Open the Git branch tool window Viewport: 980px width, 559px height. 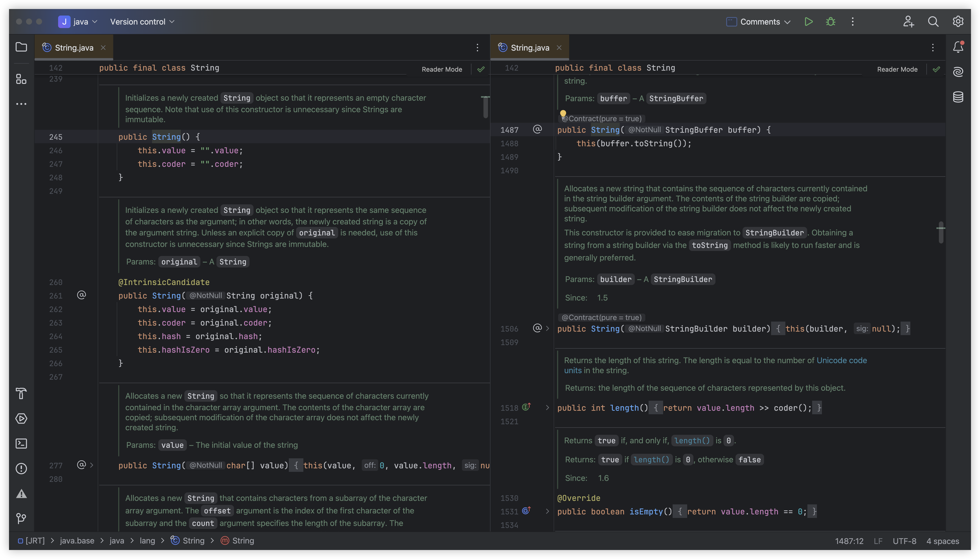(21, 518)
